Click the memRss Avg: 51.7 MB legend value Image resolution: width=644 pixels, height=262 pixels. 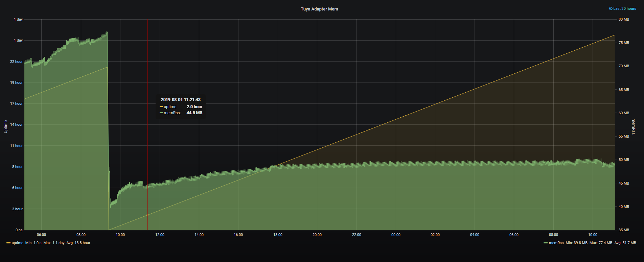click(625, 243)
